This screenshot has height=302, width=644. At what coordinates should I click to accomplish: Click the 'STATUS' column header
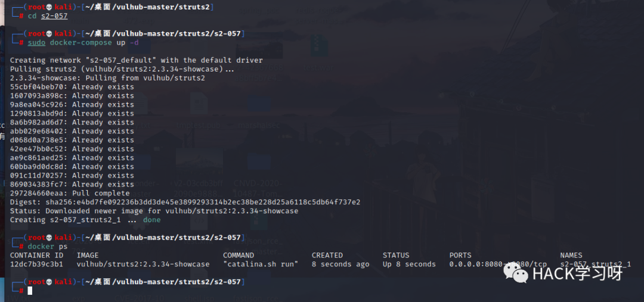click(396, 255)
